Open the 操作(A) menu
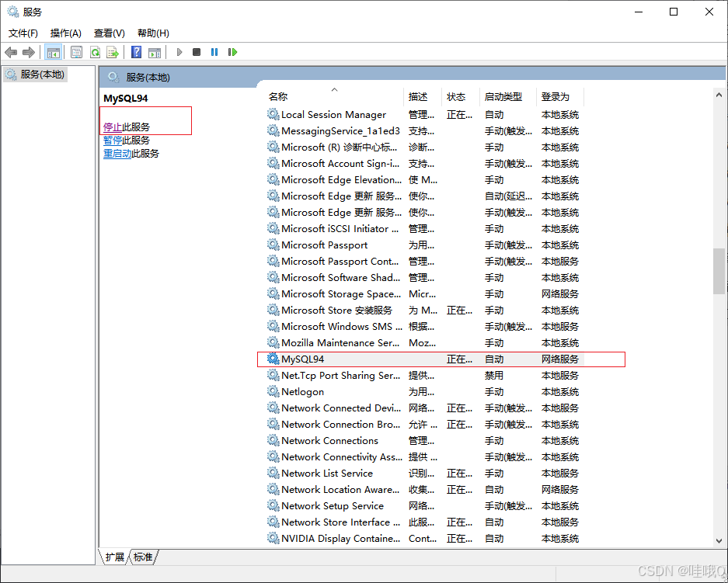The image size is (728, 583). (65, 33)
